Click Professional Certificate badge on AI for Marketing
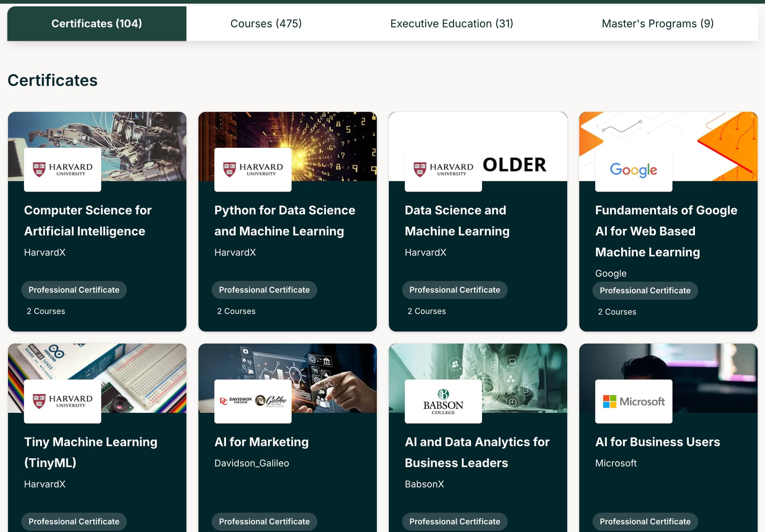 click(x=264, y=521)
